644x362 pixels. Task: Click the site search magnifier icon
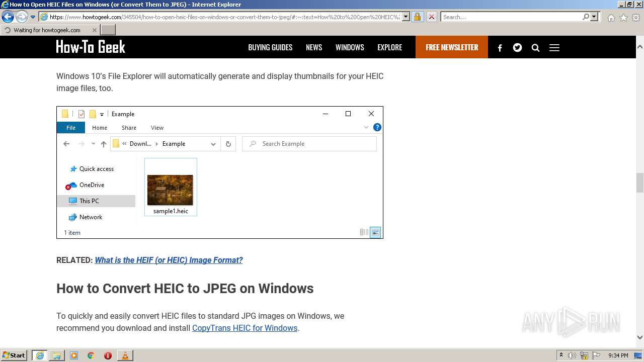coord(535,48)
